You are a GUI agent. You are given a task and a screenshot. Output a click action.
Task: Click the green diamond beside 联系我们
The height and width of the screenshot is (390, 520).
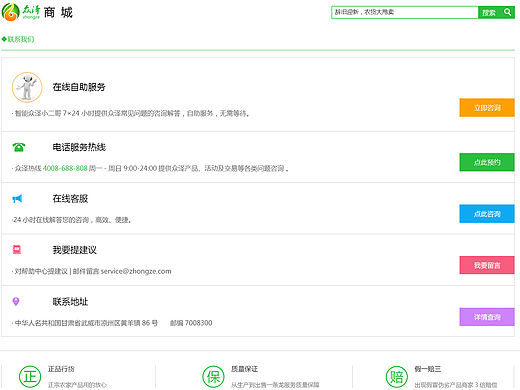coord(4,39)
